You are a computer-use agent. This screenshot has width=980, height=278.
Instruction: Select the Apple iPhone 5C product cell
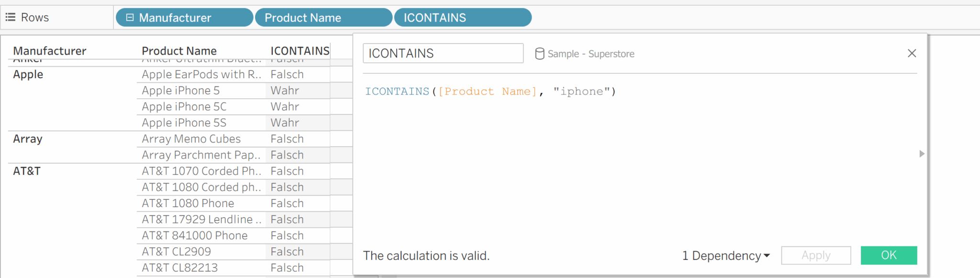(x=183, y=106)
